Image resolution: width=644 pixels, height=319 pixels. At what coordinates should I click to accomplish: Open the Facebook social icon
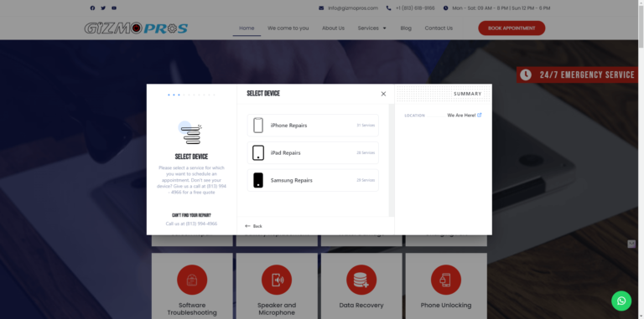(x=92, y=8)
